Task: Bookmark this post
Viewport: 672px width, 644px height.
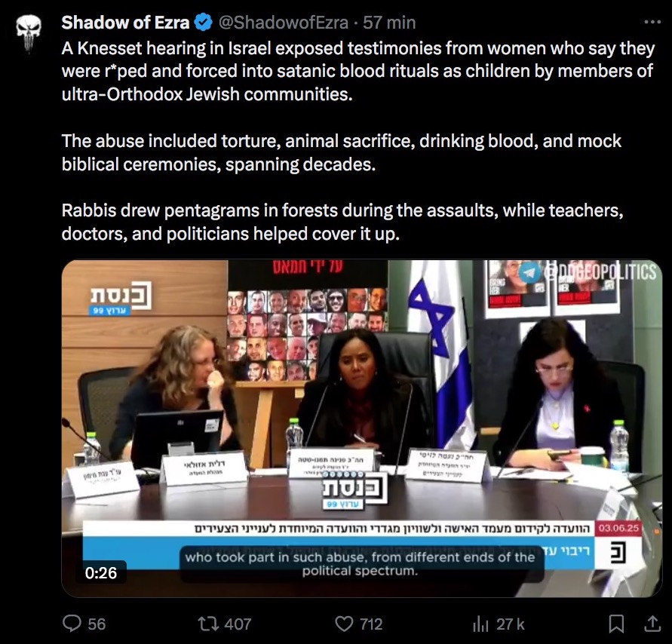Action: (616, 624)
